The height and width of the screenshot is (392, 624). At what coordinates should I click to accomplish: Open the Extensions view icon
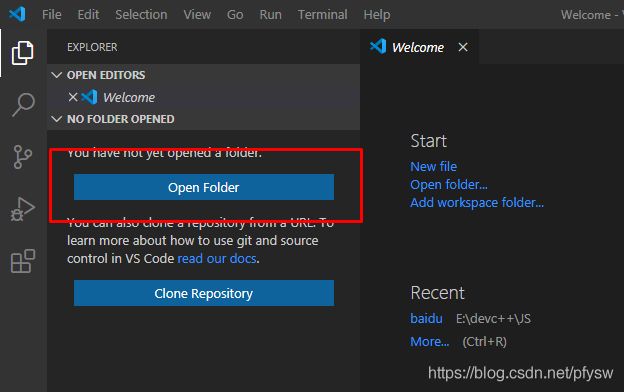[23, 261]
